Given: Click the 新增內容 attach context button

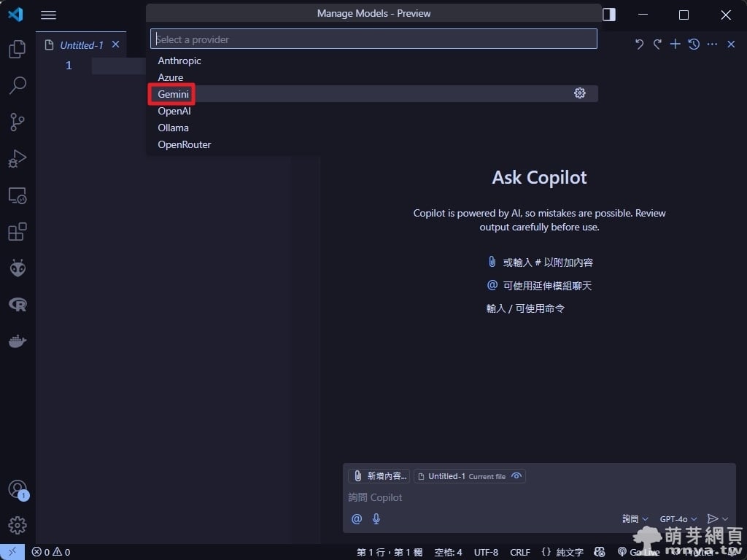Looking at the screenshot, I should [x=379, y=476].
